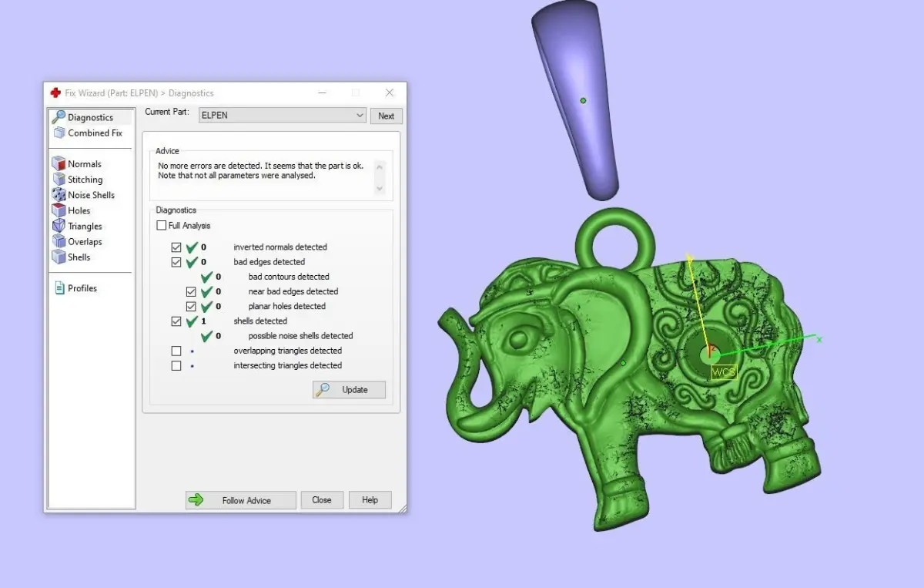
Task: Open the Noise Shells page label
Action: (x=91, y=194)
